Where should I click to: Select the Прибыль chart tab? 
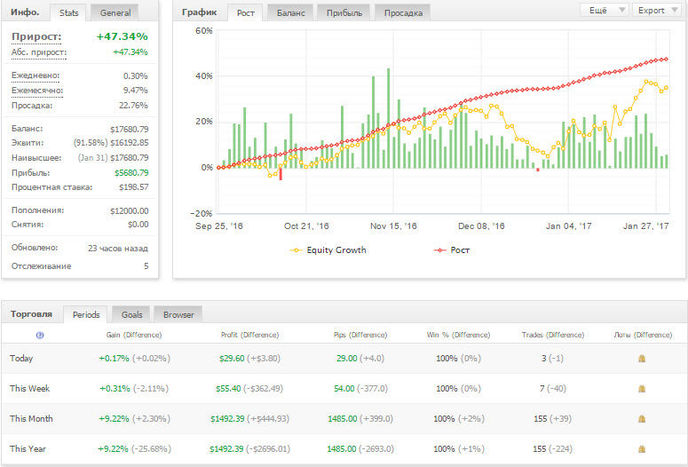click(344, 13)
